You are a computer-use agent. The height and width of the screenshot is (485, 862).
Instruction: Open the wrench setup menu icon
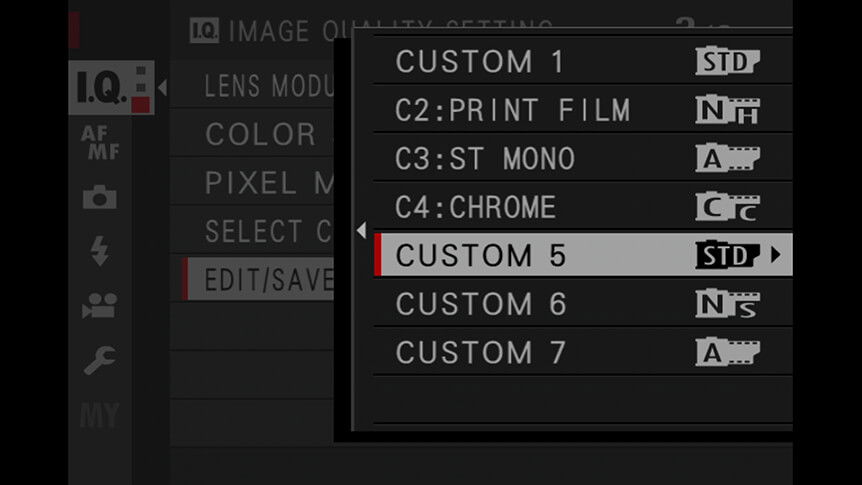coord(100,360)
